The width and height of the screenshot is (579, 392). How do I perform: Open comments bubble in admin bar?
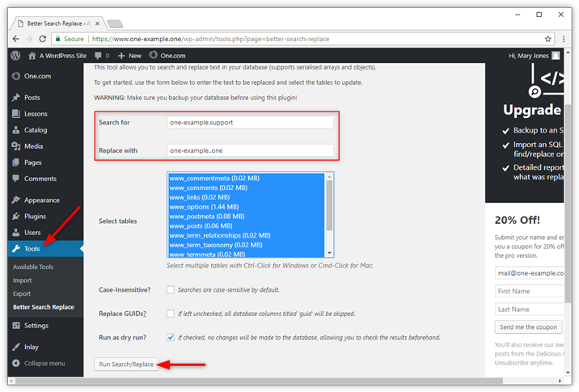click(102, 56)
